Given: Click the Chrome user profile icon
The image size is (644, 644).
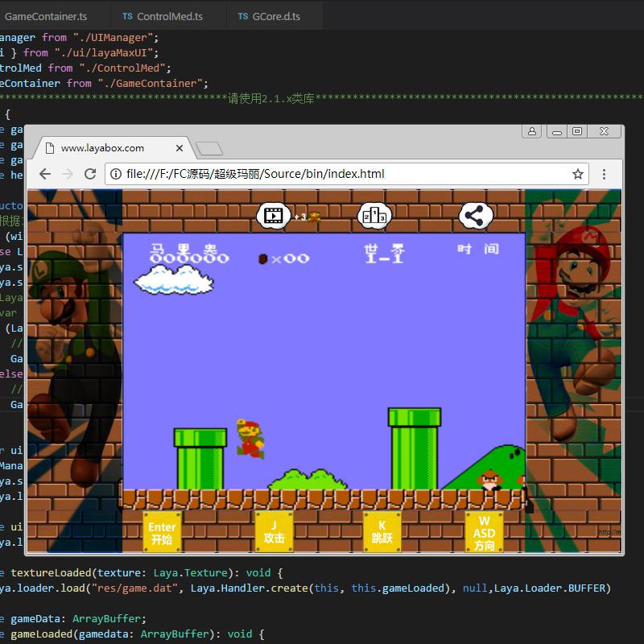Looking at the screenshot, I should coord(532,131).
